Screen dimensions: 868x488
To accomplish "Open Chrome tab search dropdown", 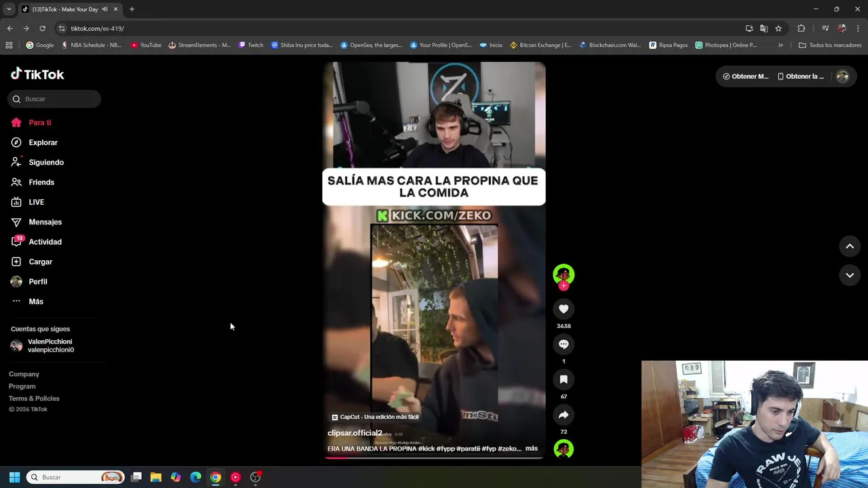I will [8, 9].
